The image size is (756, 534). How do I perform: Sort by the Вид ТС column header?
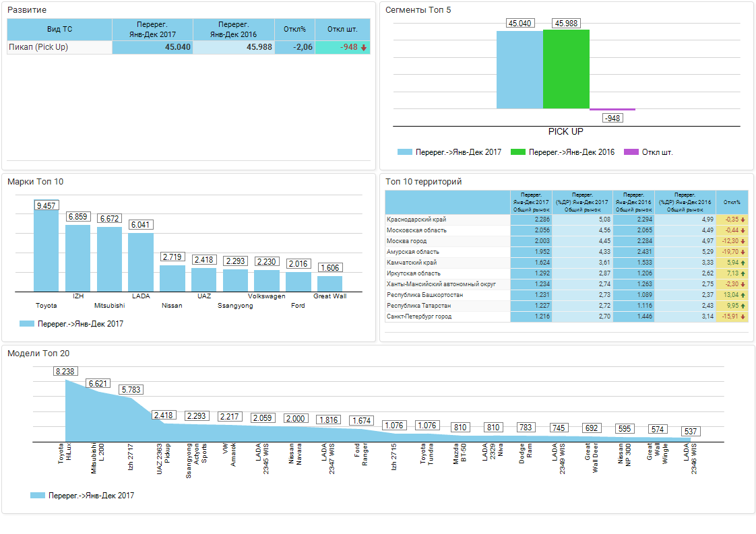pyautogui.click(x=59, y=29)
